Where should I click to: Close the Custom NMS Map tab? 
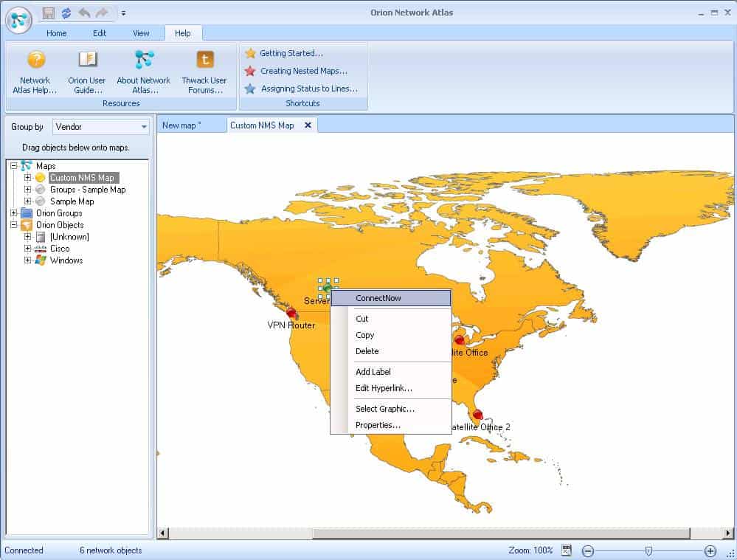[308, 125]
